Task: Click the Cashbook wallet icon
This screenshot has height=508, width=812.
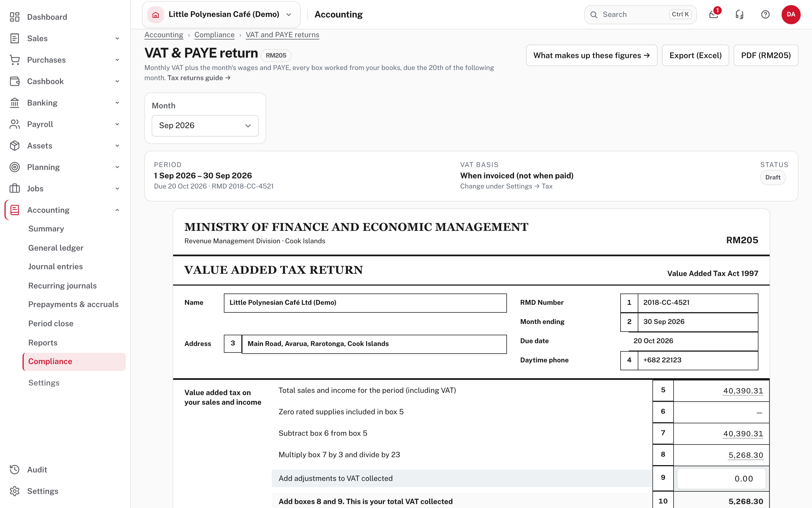Action: 14,81
